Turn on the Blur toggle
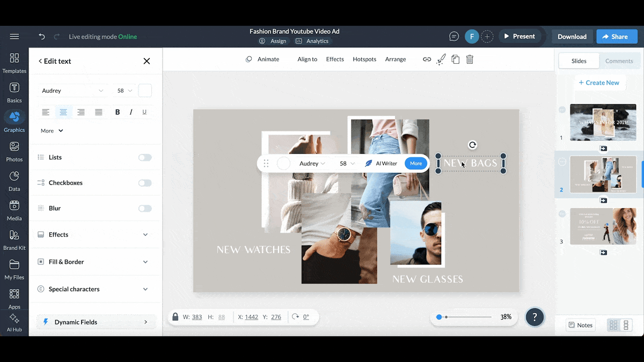Screen dimensions: 644x362 point(145,209)
